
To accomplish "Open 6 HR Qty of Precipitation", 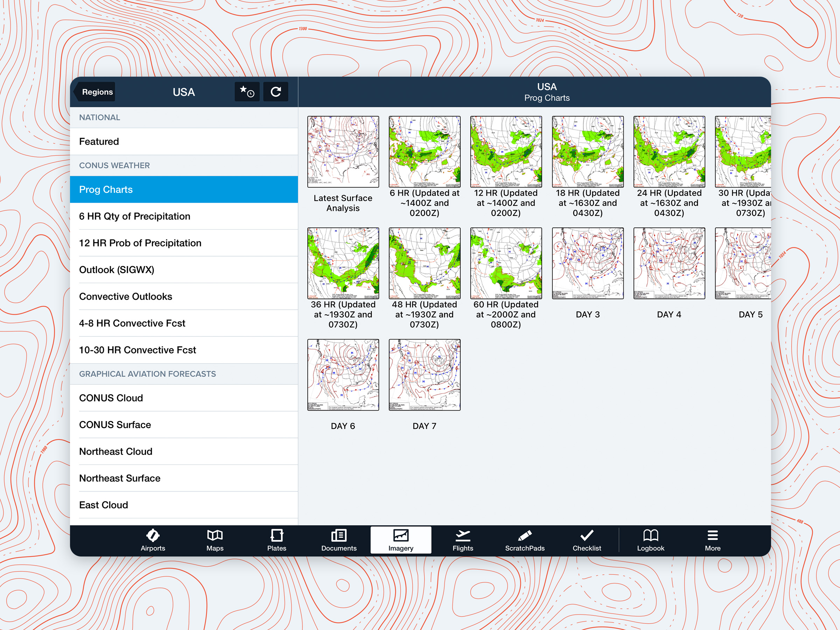I will coord(184,216).
